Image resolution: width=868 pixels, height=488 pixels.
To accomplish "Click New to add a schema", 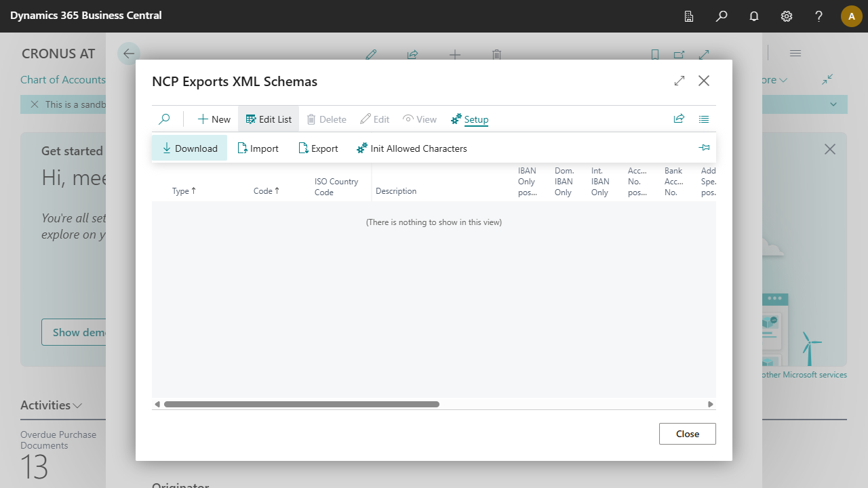I will tap(214, 119).
